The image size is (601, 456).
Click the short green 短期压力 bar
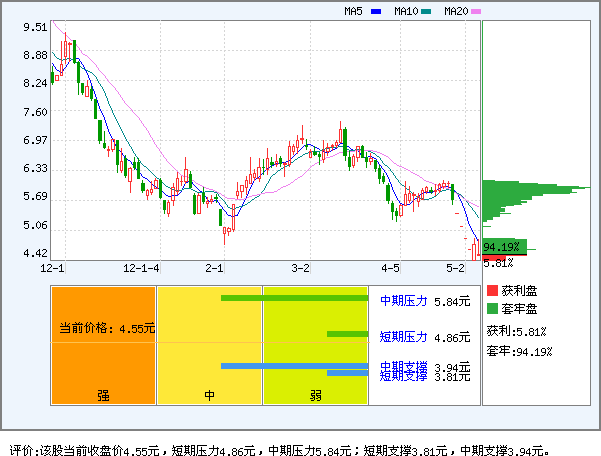347,334
